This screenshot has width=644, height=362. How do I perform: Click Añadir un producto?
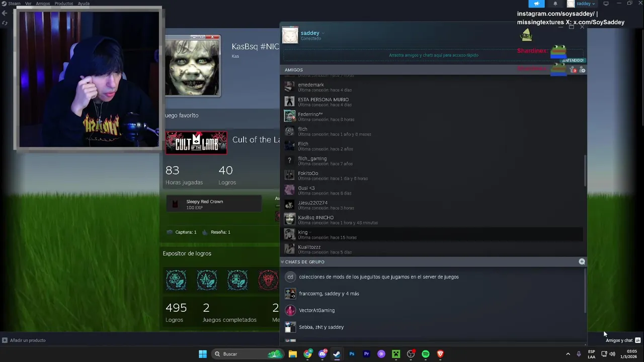(24, 340)
